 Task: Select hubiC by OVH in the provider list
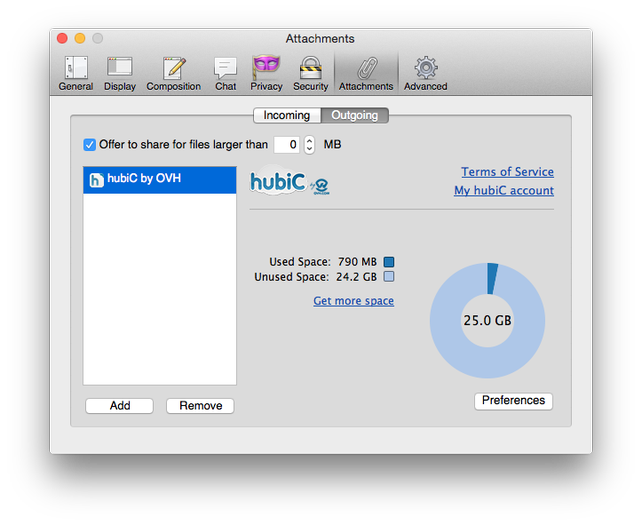160,179
